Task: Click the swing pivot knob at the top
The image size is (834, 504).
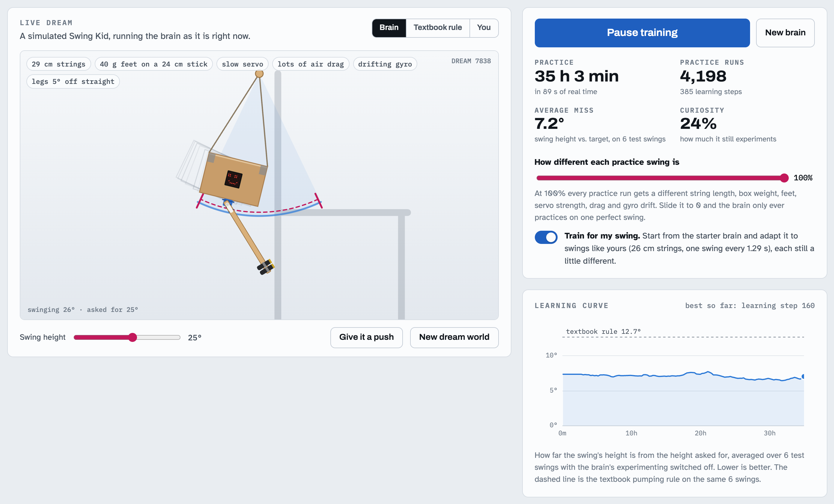Action: click(x=259, y=74)
